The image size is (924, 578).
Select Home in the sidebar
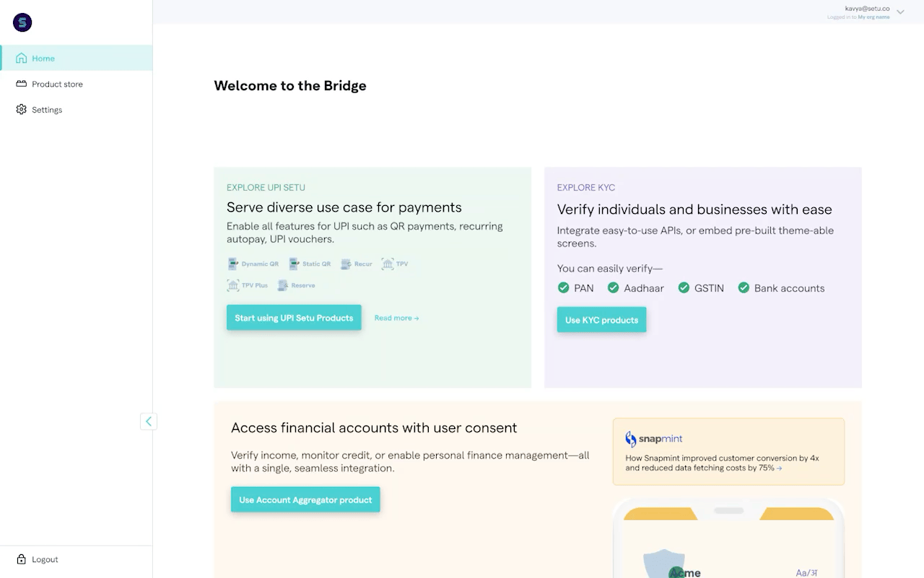[x=43, y=58]
